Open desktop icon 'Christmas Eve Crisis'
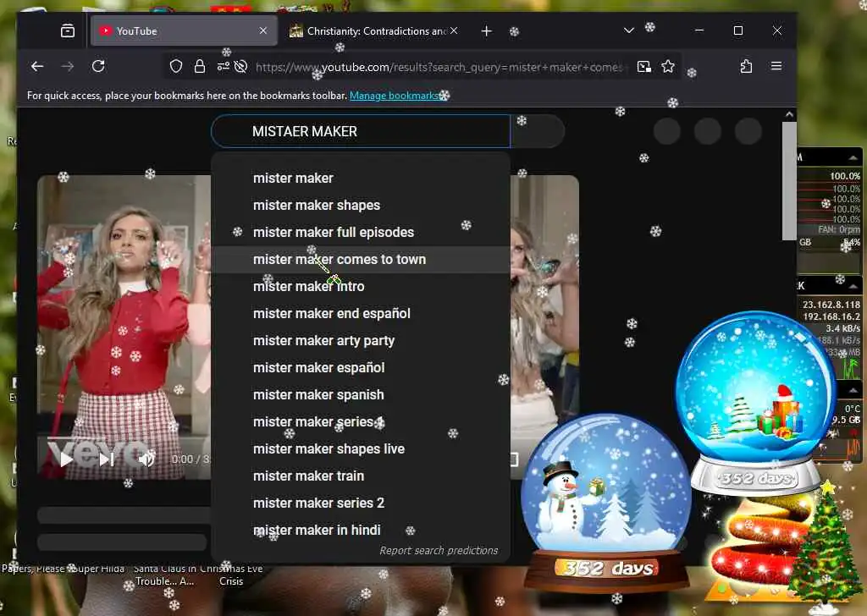This screenshot has width=867, height=616. click(x=231, y=575)
